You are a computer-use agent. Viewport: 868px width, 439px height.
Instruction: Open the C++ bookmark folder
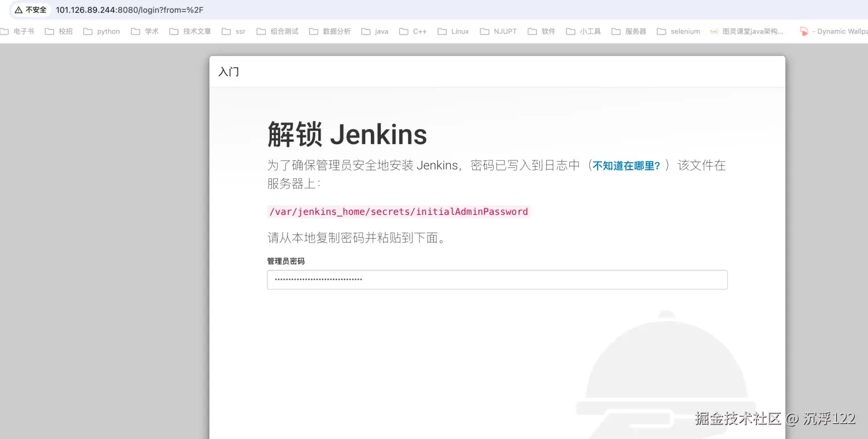click(413, 31)
